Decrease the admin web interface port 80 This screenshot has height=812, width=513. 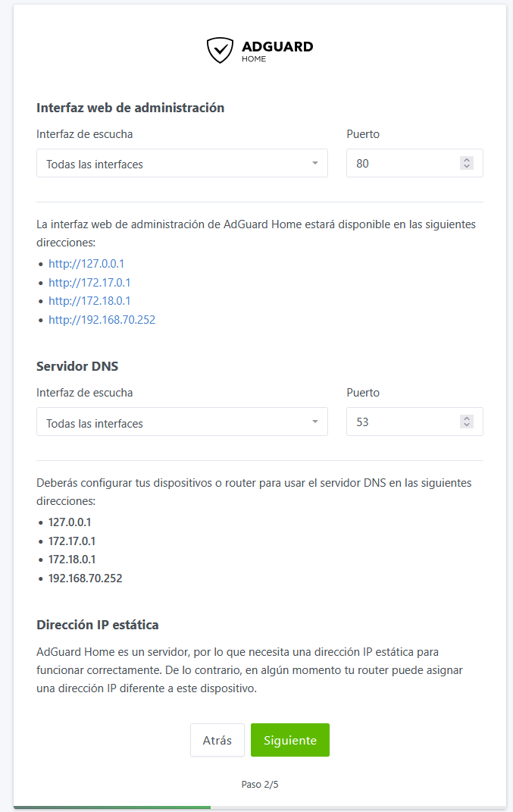pyautogui.click(x=467, y=167)
